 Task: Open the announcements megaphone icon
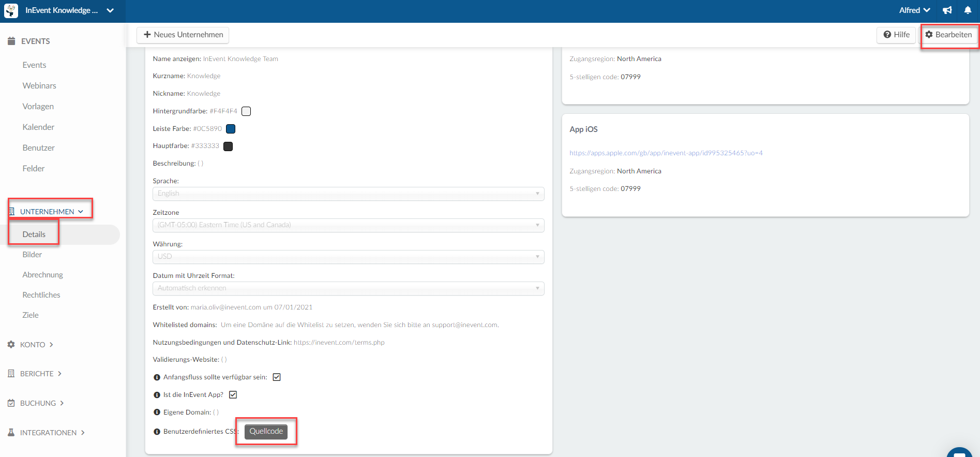pyautogui.click(x=947, y=10)
